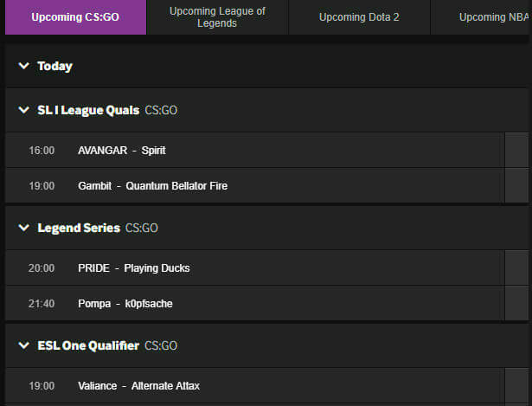Click gray box right of Gambit row
The width and height of the screenshot is (532, 406).
516,186
